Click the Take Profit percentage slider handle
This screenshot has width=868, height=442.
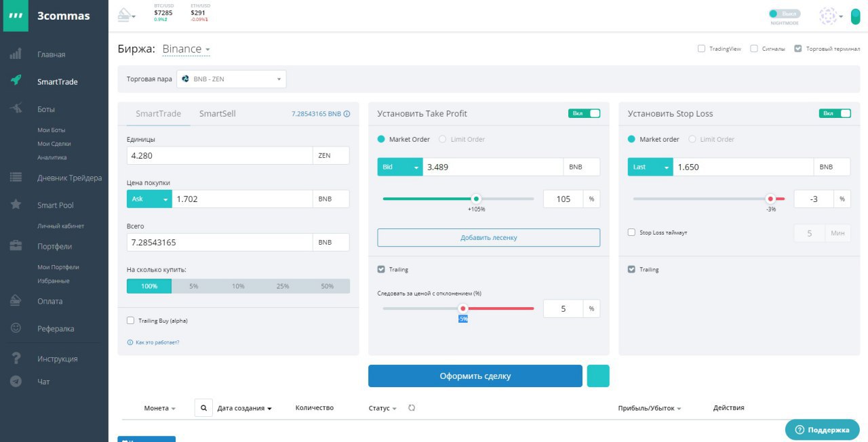(x=476, y=199)
